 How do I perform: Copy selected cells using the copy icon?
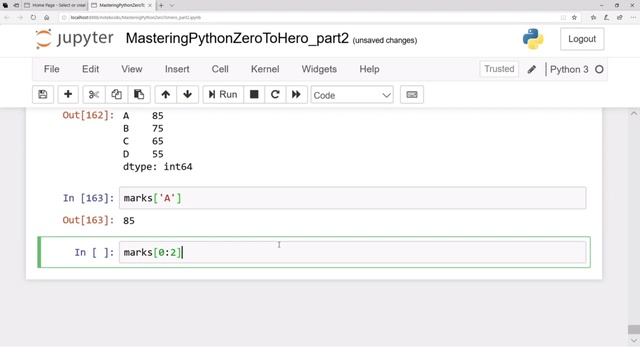click(116, 95)
